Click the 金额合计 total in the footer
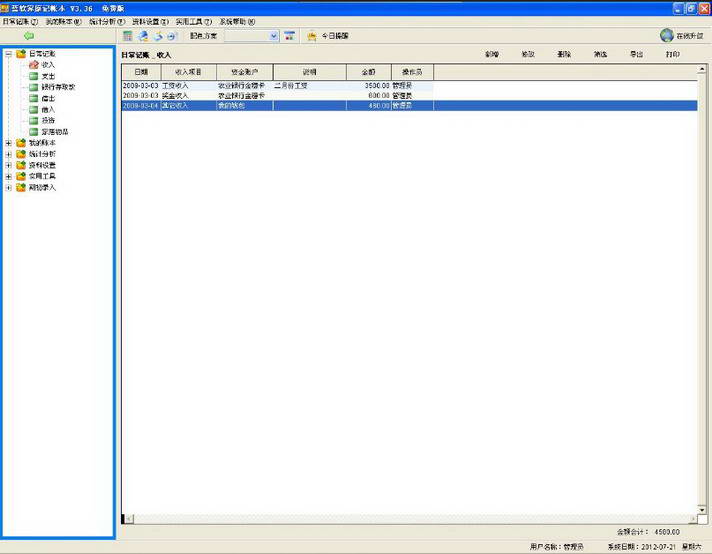The image size is (712, 554). 648,532
